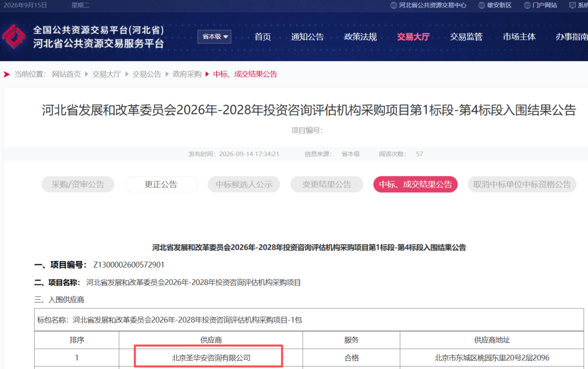Image resolution: width=588 pixels, height=369 pixels.
Task: Click 政府采购 in the breadcrumb
Action: click(x=187, y=74)
